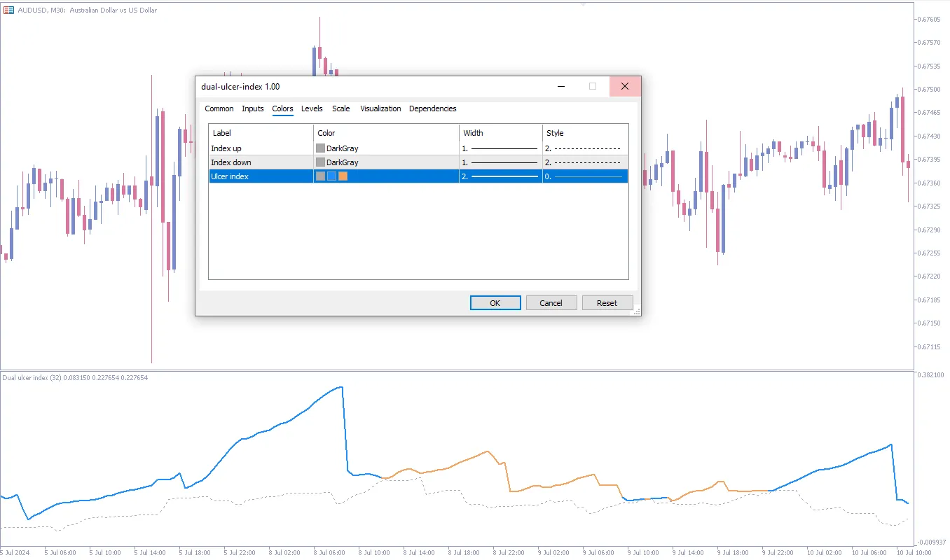This screenshot has height=560, width=950.
Task: Pick the Index up DarkGray color swatch
Action: 321,148
